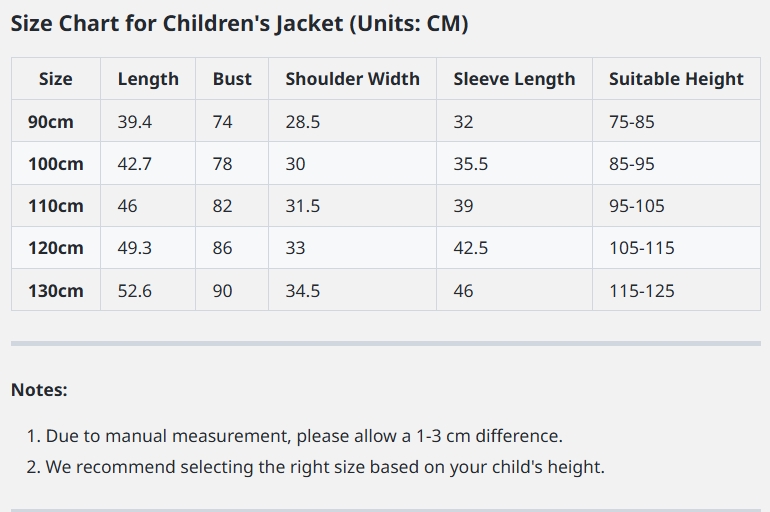770x512 pixels.
Task: Click the Suitable Height column header
Action: (676, 79)
